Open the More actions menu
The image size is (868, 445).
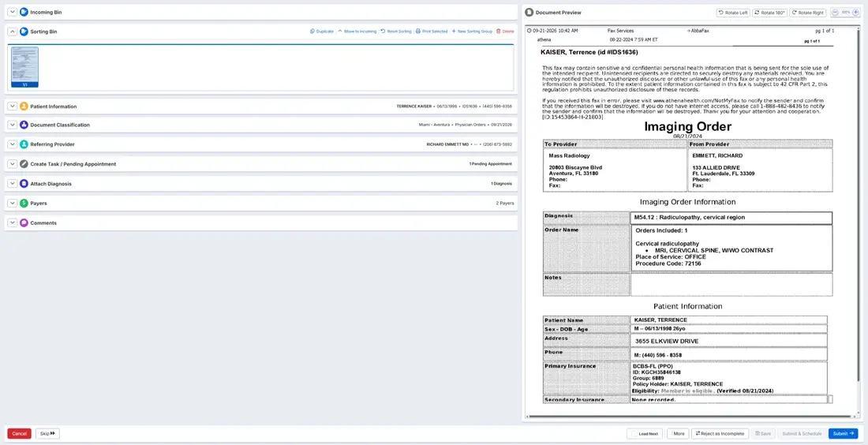pos(678,434)
